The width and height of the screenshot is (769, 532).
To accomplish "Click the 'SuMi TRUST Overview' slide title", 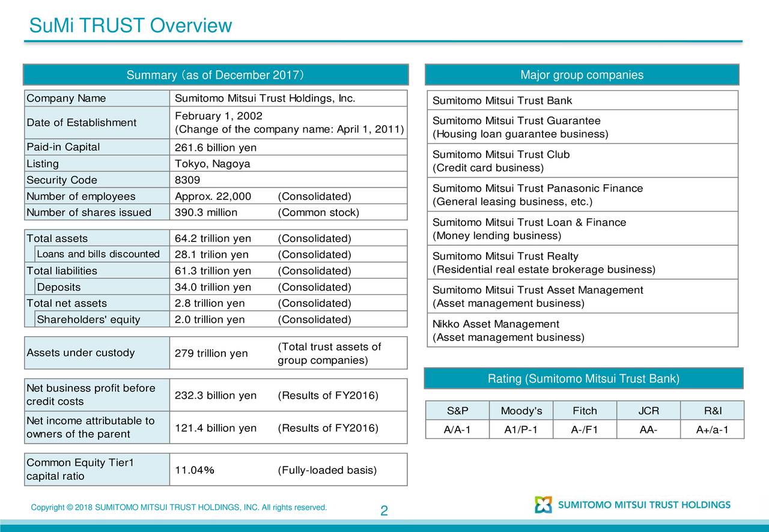I will (x=130, y=26).
